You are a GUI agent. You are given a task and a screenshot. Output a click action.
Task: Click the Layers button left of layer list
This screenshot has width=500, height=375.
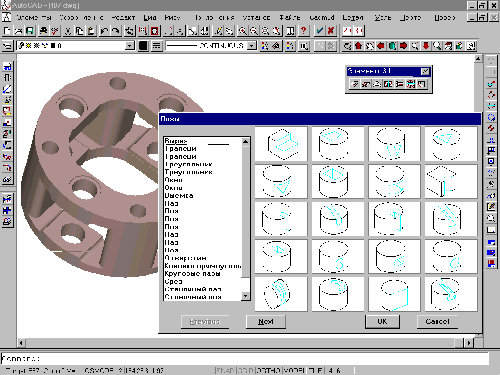coord(7,46)
